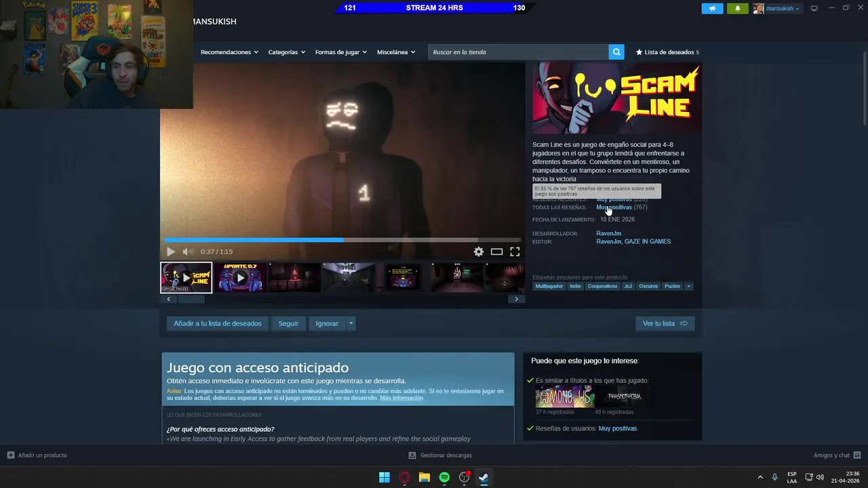Make the trailer fullscreen

click(515, 251)
